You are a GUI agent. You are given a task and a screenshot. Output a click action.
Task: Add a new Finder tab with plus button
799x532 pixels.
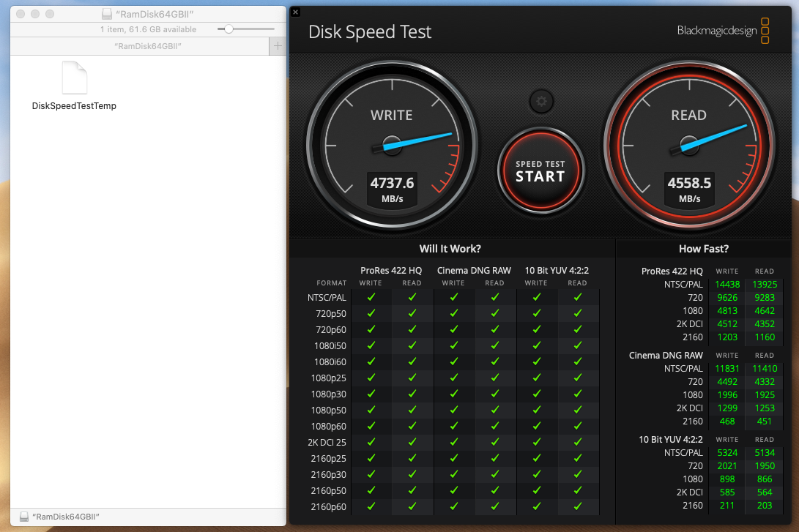pyautogui.click(x=278, y=46)
